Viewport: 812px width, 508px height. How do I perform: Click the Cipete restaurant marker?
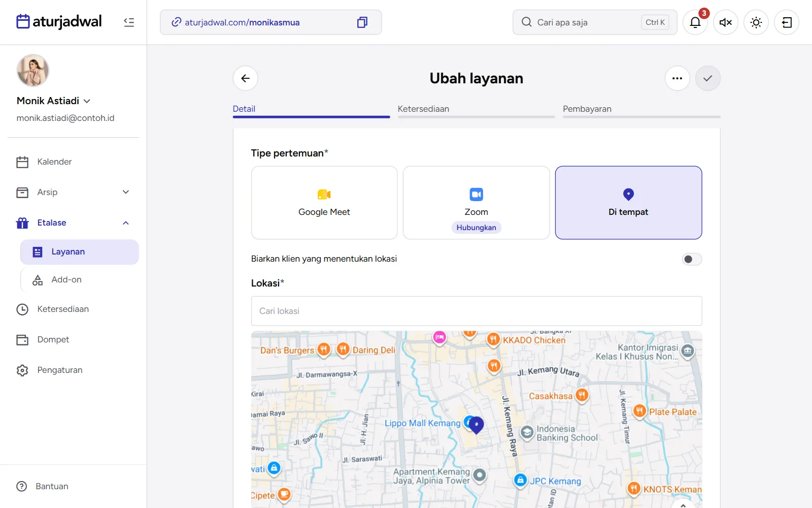[x=284, y=494]
